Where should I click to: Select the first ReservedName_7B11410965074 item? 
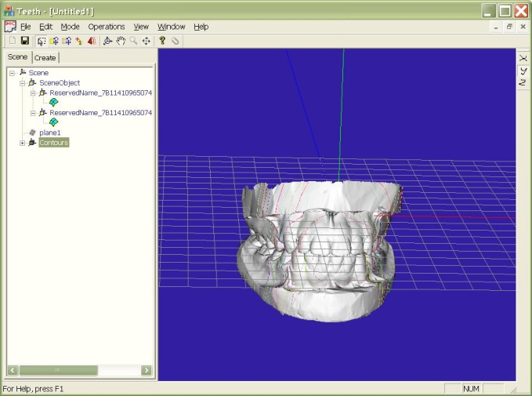point(100,93)
